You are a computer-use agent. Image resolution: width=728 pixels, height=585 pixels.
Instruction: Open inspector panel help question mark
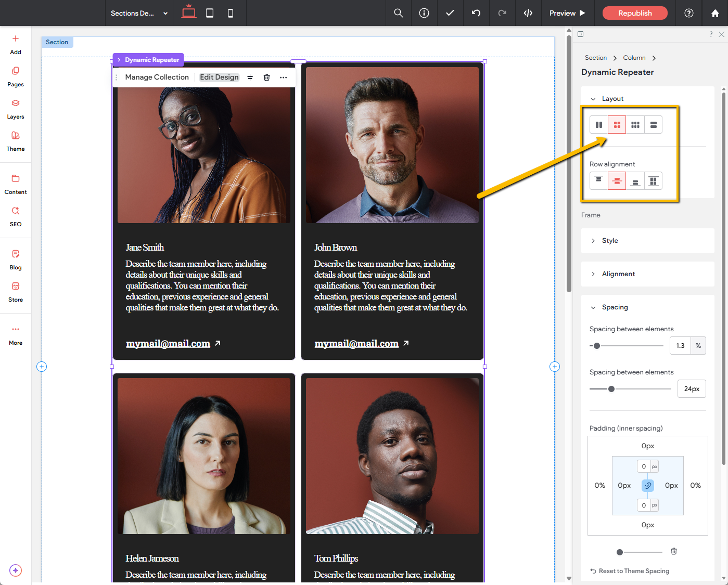(711, 34)
